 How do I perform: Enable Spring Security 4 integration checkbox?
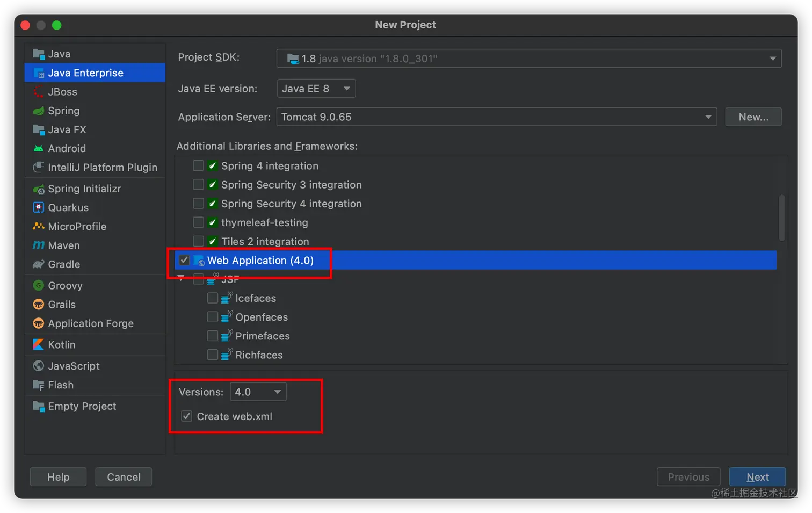(x=198, y=203)
